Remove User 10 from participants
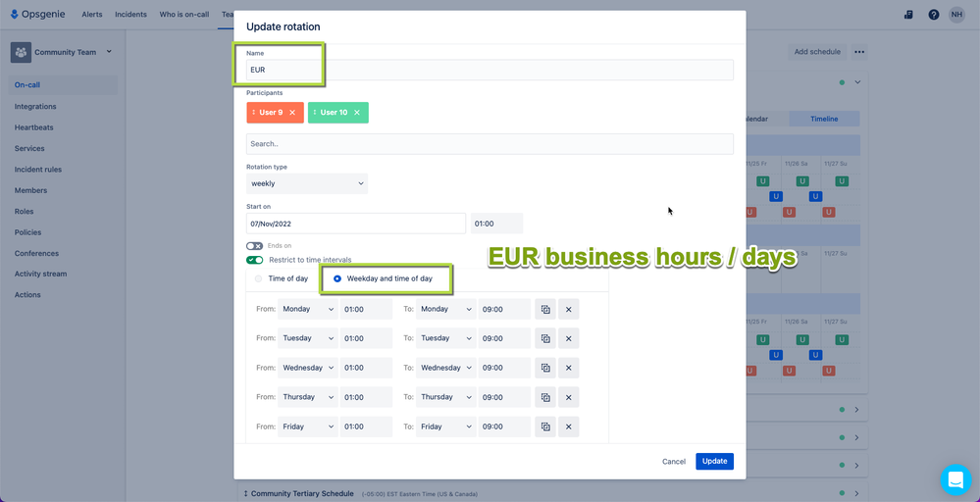Viewport: 980px width, 502px height. point(357,113)
